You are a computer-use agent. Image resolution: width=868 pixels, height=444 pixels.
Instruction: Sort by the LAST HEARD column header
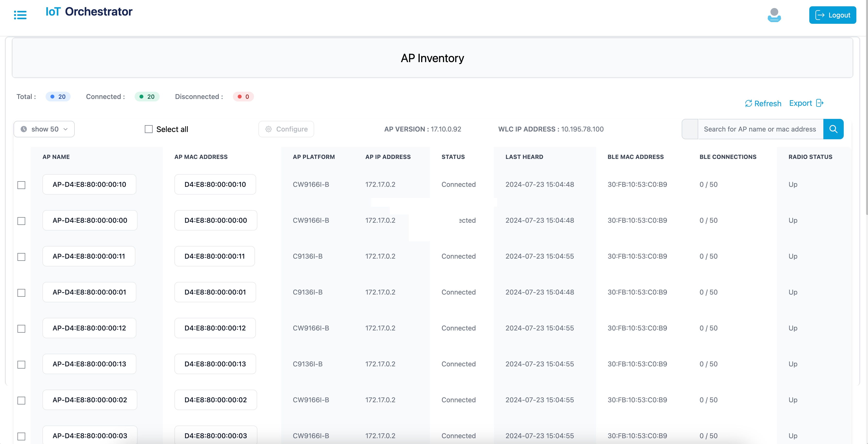click(524, 157)
